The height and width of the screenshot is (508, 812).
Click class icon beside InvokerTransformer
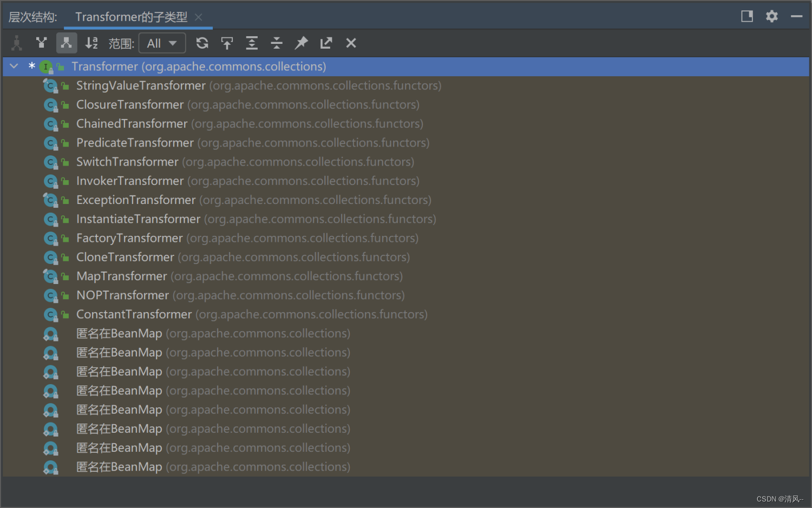(50, 181)
